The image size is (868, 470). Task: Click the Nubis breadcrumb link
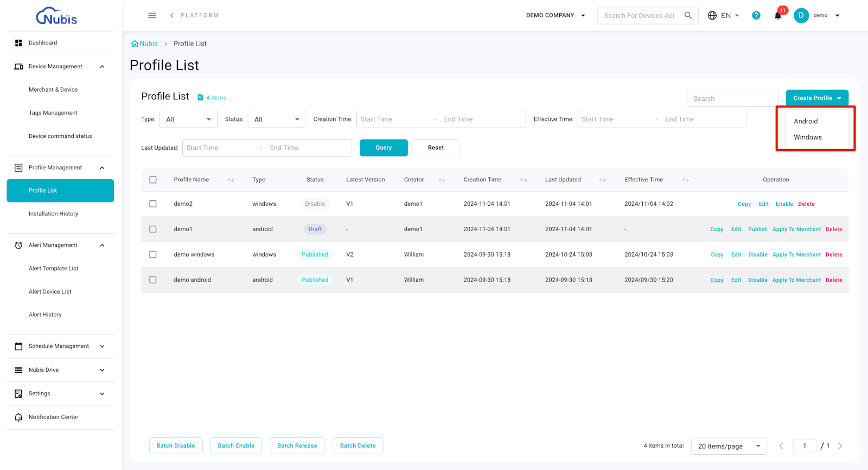148,43
